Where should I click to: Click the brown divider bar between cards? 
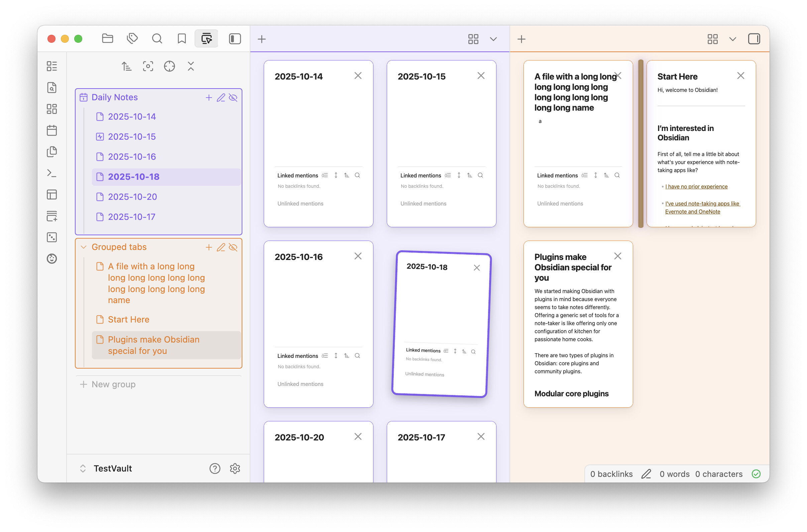pos(641,144)
